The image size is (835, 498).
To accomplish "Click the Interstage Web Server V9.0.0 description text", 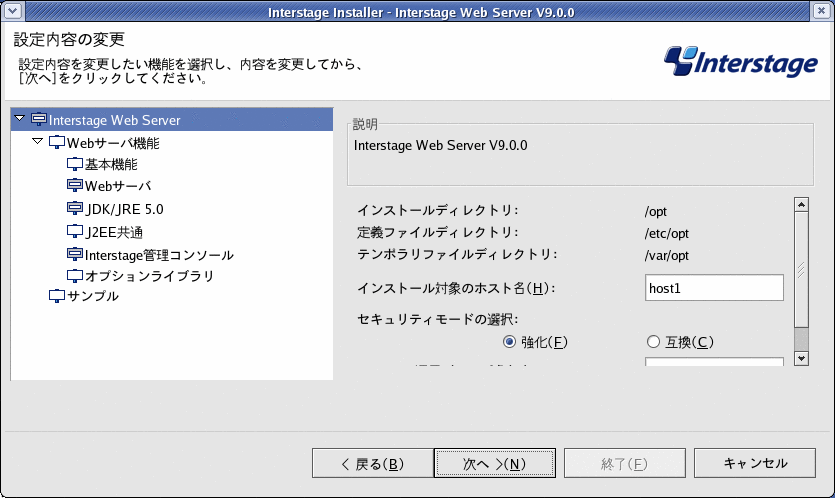I will point(440,145).
